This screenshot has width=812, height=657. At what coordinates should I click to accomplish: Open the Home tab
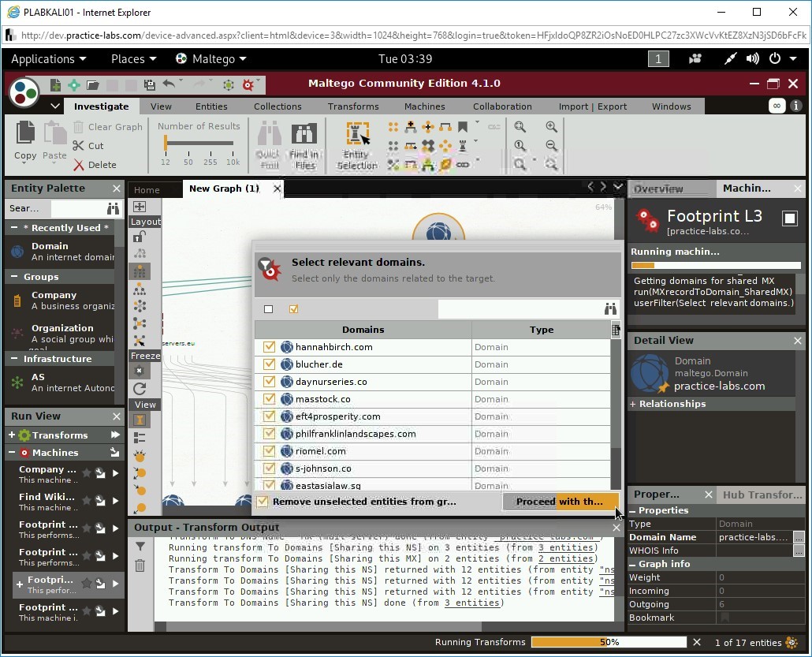(155, 189)
